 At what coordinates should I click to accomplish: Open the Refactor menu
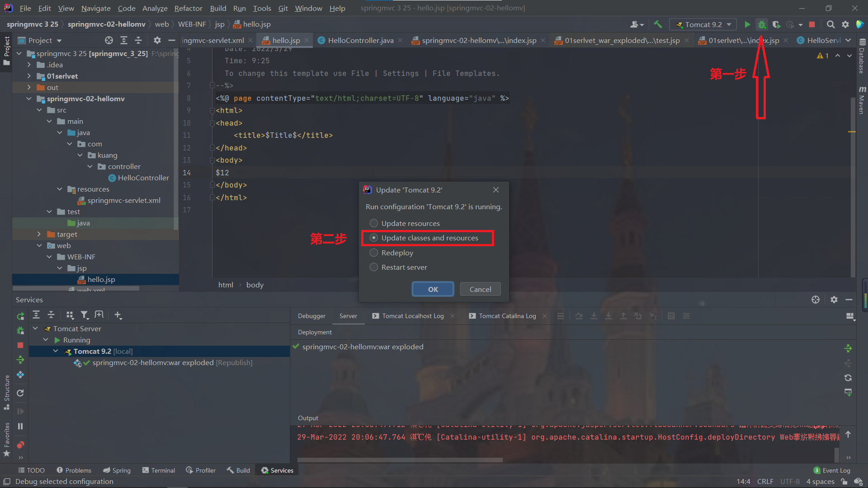tap(188, 8)
